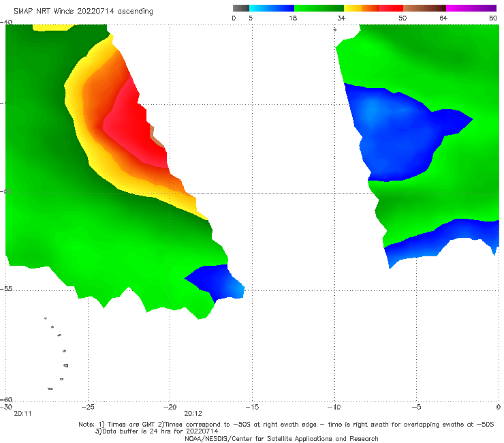
Task: Pick the magenta-purple segment of the color bar
Action: tap(471, 8)
